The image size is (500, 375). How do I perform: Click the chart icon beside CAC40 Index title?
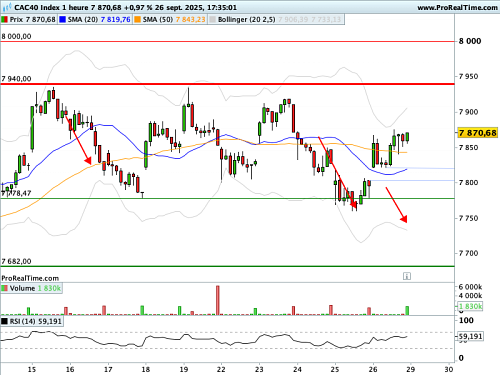7,7
